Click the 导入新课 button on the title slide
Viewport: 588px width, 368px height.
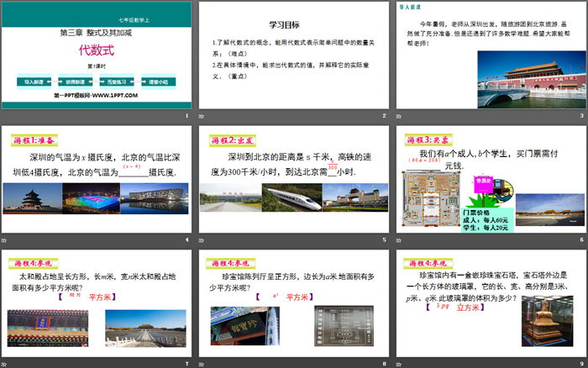(34, 81)
